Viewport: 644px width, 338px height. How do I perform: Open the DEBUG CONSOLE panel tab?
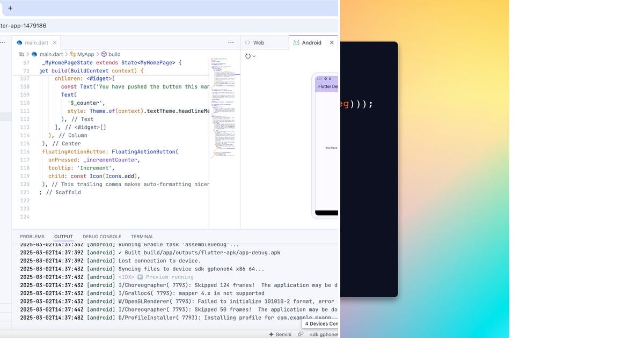(102, 237)
